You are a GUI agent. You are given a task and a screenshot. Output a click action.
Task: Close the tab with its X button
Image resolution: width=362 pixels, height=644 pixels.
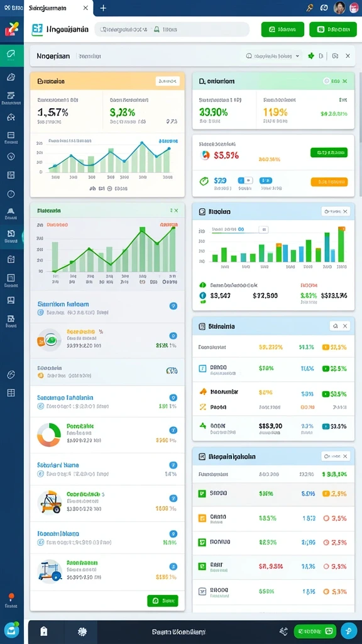tap(85, 8)
